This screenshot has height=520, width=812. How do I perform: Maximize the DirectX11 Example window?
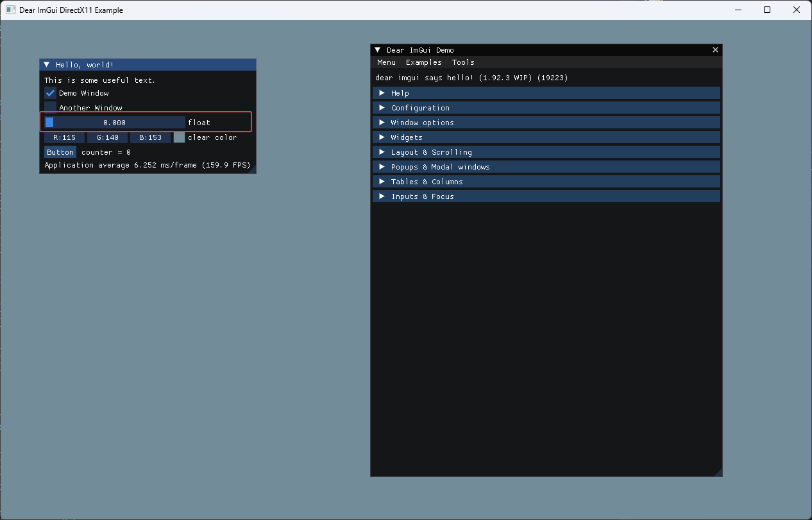(x=767, y=10)
